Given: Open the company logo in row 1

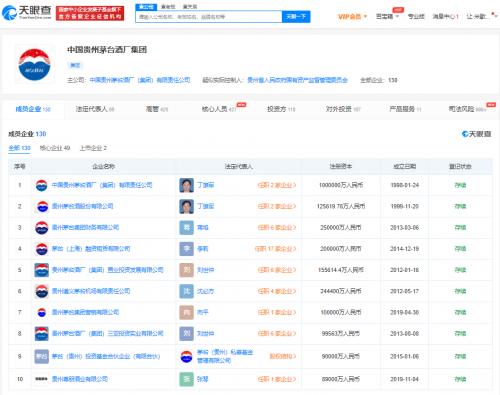Looking at the screenshot, I should coord(42,185).
